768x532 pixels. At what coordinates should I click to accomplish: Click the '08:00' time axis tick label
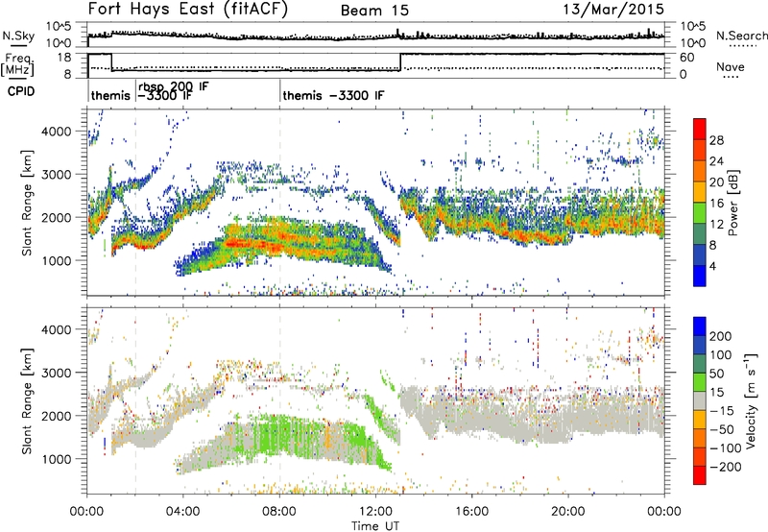pyautogui.click(x=279, y=512)
